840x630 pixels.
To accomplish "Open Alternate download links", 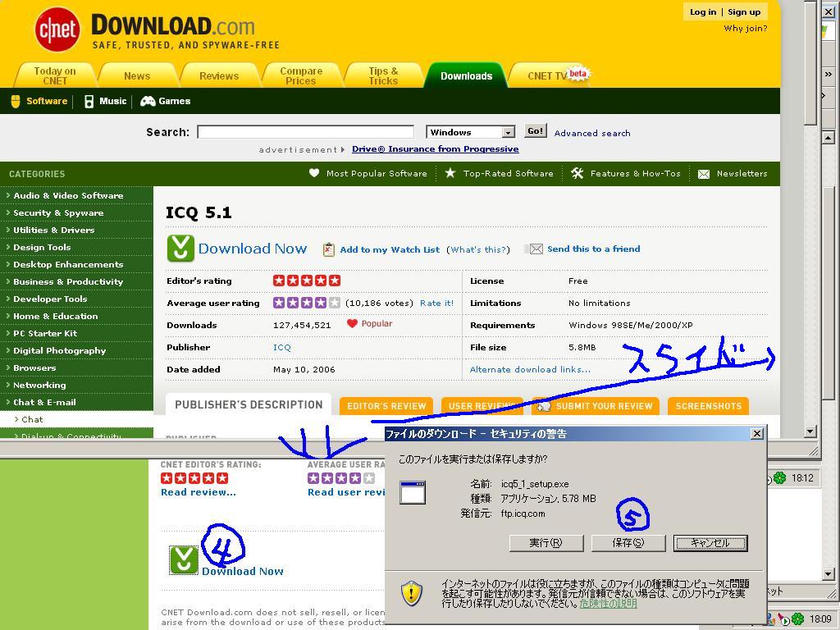I will point(530,369).
